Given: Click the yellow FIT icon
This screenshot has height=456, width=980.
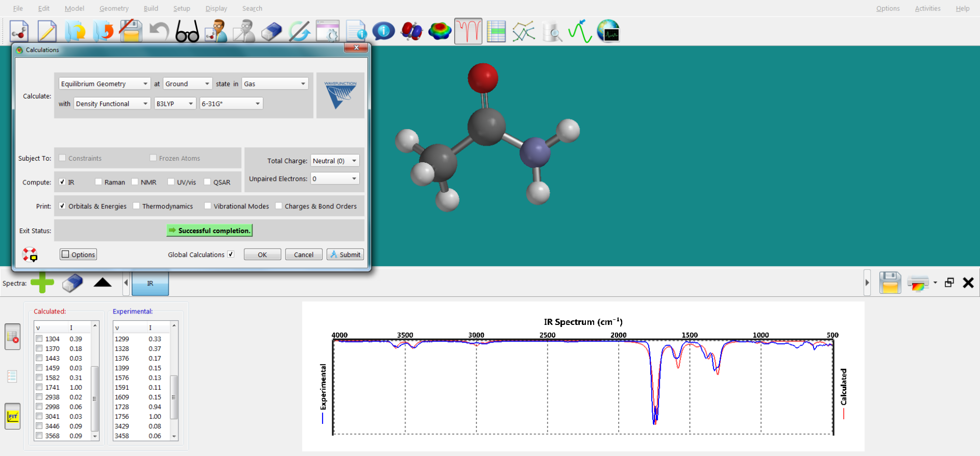Looking at the screenshot, I should (x=12, y=417).
